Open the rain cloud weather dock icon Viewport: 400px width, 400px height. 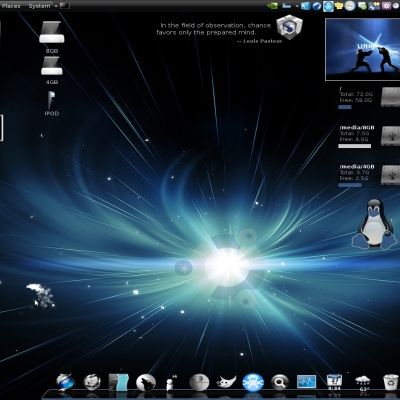(x=362, y=383)
